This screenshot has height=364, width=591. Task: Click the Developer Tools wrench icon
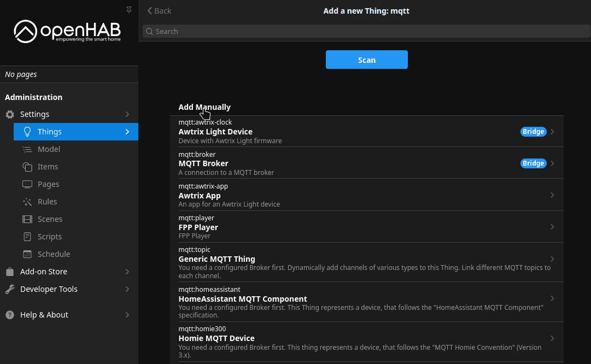point(10,289)
